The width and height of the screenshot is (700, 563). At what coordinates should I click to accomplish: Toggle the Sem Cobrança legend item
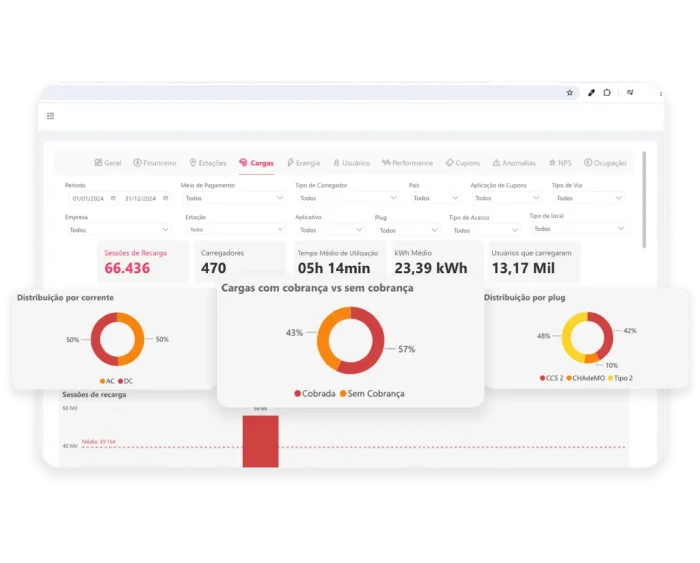[372, 394]
